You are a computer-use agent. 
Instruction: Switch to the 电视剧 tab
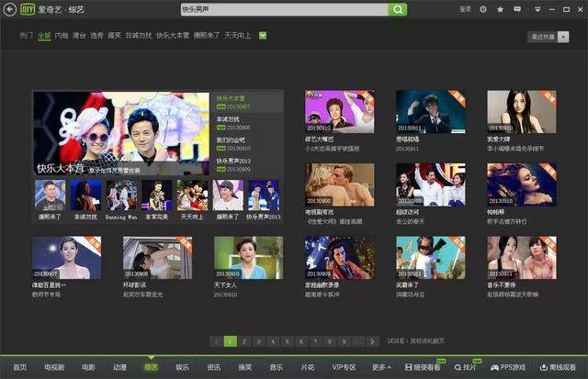click(x=54, y=367)
